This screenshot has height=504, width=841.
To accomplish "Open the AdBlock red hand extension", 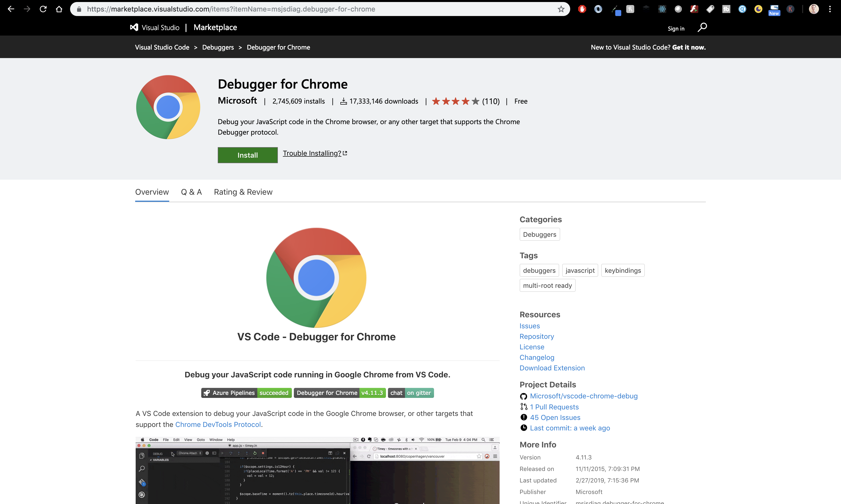I will [582, 9].
